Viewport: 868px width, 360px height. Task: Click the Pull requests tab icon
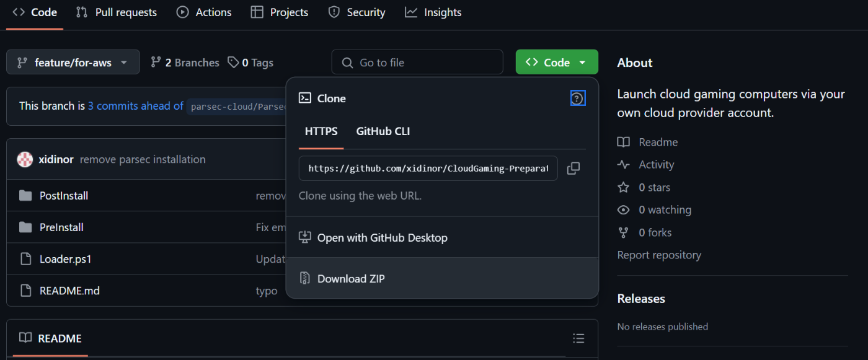82,12
